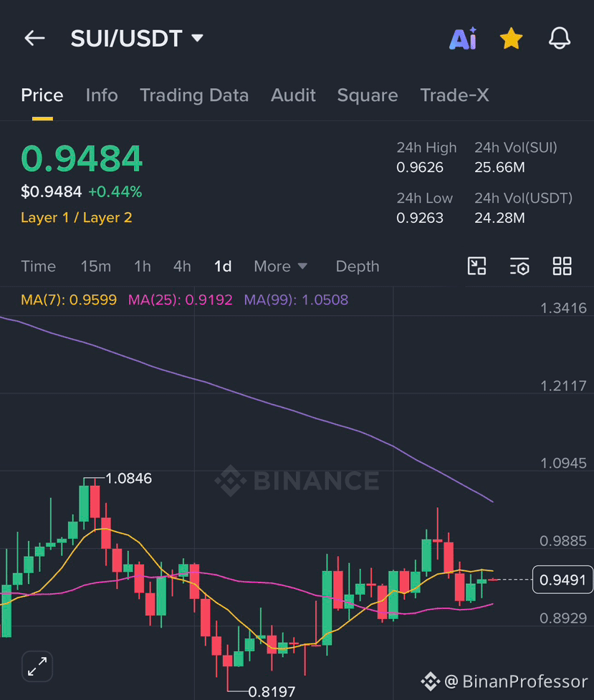Tap the 1.0846 high marker on chart

tap(129, 479)
